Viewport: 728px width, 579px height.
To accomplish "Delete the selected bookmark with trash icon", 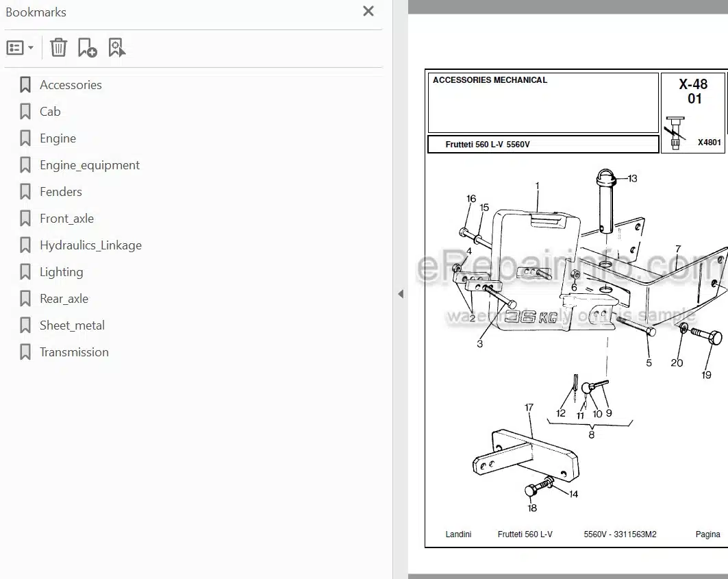I will coord(58,48).
